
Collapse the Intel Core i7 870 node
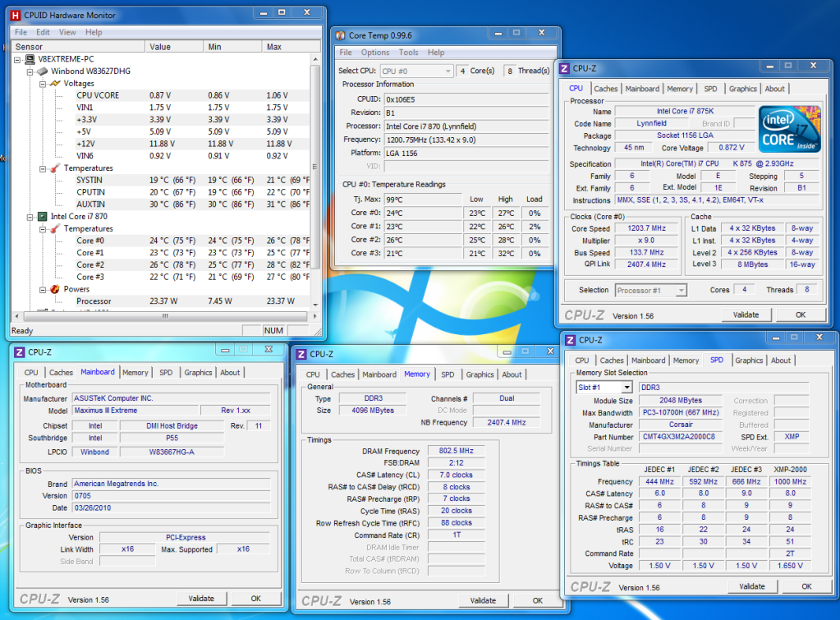[x=30, y=217]
